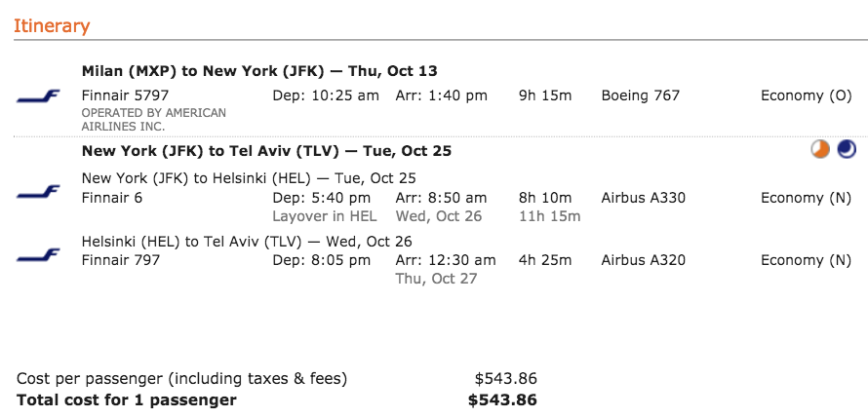Click the Finnair 797 flight number
The width and height of the screenshot is (868, 418).
pos(121,260)
